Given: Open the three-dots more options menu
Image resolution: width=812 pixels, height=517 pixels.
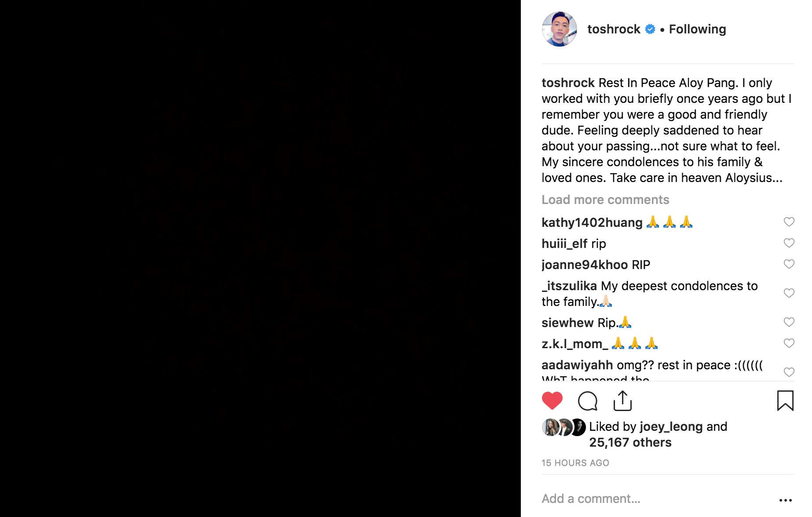Looking at the screenshot, I should pos(785,500).
